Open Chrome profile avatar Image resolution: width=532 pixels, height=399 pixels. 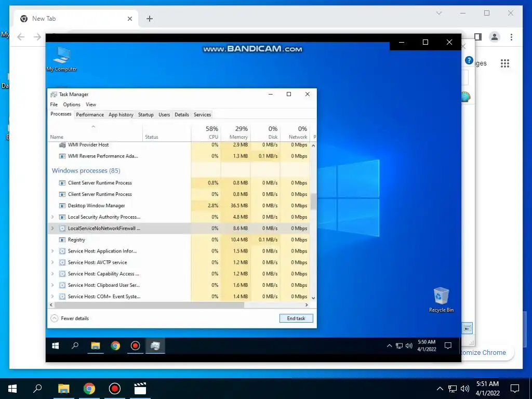pos(495,37)
